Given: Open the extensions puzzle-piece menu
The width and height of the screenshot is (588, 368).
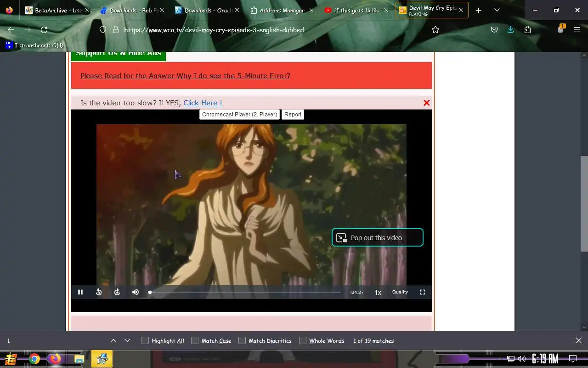Looking at the screenshot, I should click(x=527, y=29).
